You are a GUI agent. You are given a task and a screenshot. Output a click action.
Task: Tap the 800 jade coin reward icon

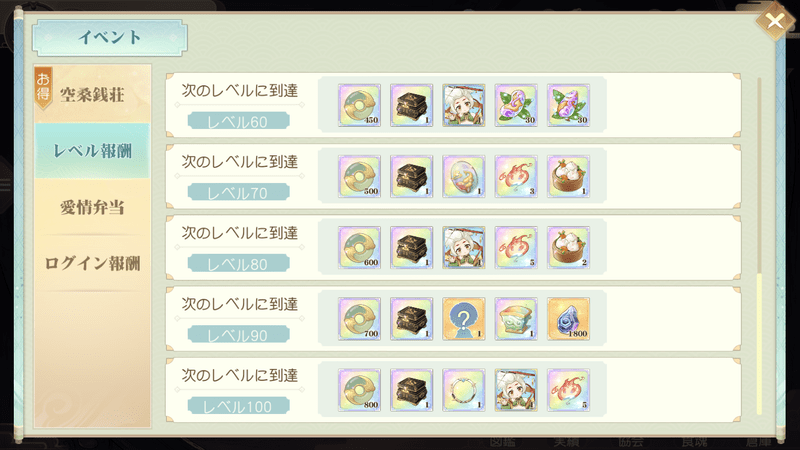tap(359, 390)
